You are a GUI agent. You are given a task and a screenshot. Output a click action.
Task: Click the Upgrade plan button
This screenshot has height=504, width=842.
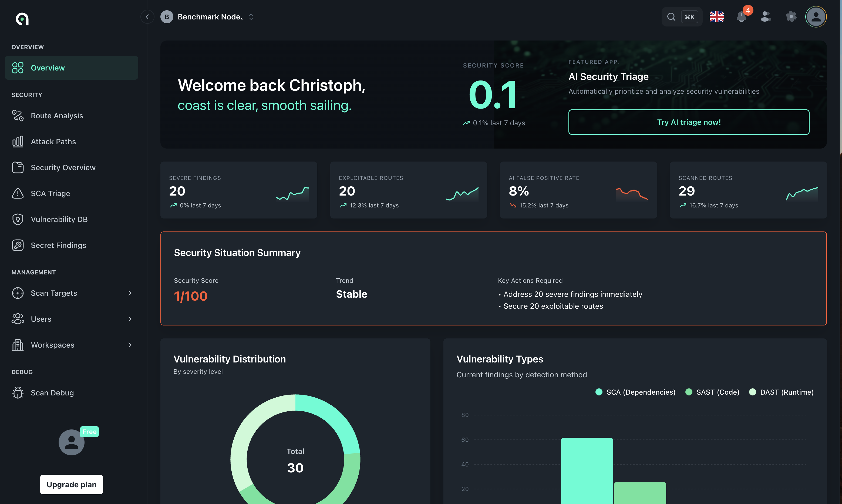click(72, 485)
